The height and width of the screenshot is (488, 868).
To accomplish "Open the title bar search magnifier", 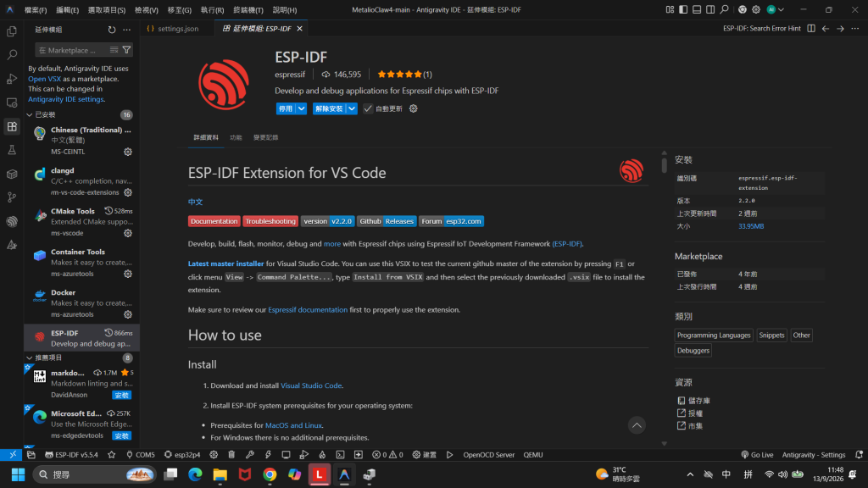I will point(724,9).
